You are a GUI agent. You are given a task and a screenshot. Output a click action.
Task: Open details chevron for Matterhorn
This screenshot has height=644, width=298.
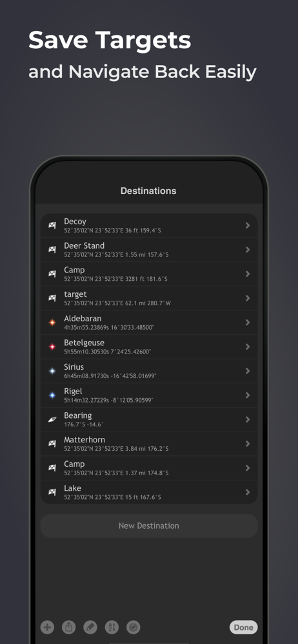(x=248, y=444)
